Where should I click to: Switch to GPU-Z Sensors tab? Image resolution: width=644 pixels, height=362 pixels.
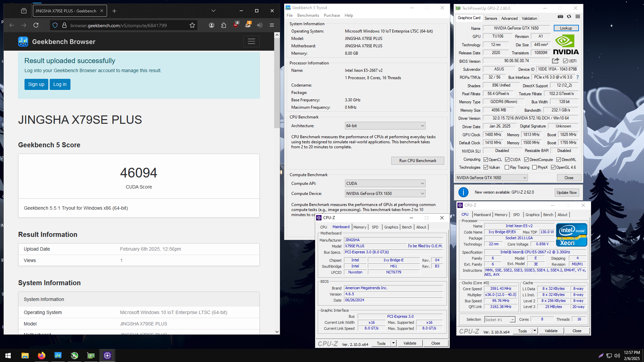[x=491, y=18]
